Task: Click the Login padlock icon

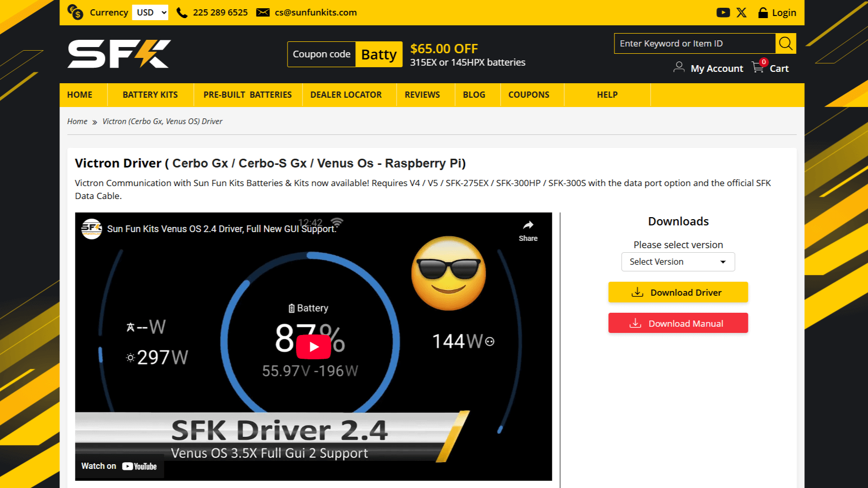Action: [762, 12]
